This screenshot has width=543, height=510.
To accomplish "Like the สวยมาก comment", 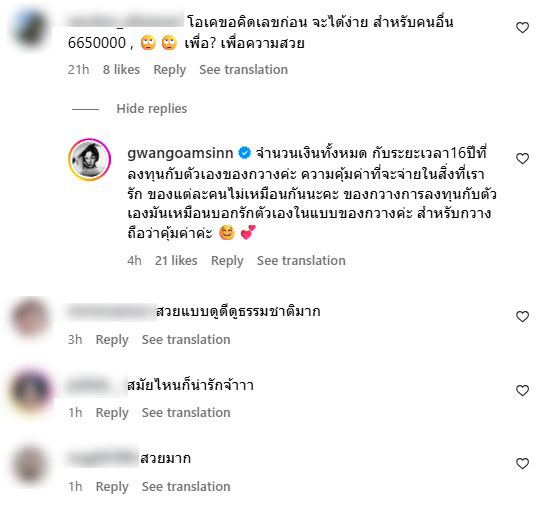I will (522, 464).
